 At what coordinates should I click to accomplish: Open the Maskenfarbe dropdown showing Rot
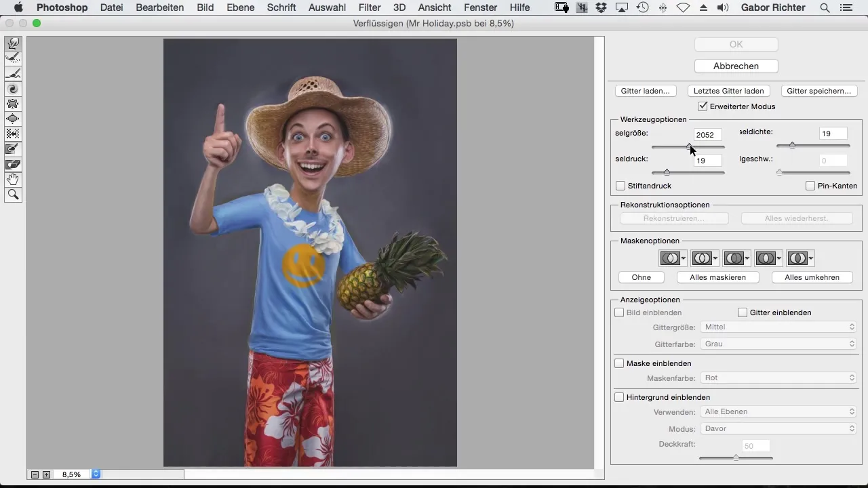(x=778, y=378)
